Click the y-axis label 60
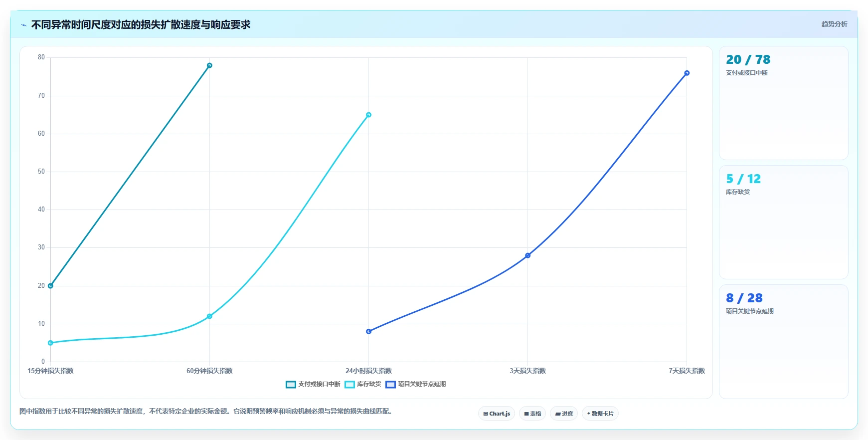868x440 pixels. [x=41, y=134]
